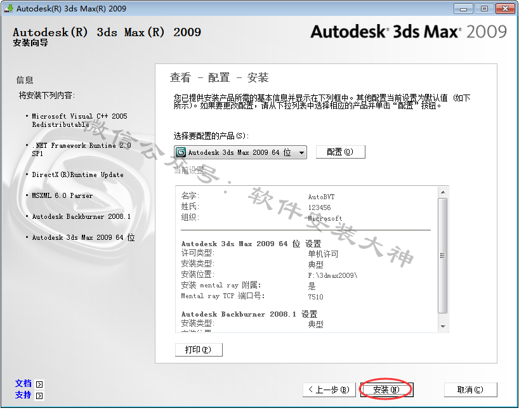Click the 安装 mental ray 附属 label
Image resolution: width=519 pixels, height=420 pixels.
point(221,285)
